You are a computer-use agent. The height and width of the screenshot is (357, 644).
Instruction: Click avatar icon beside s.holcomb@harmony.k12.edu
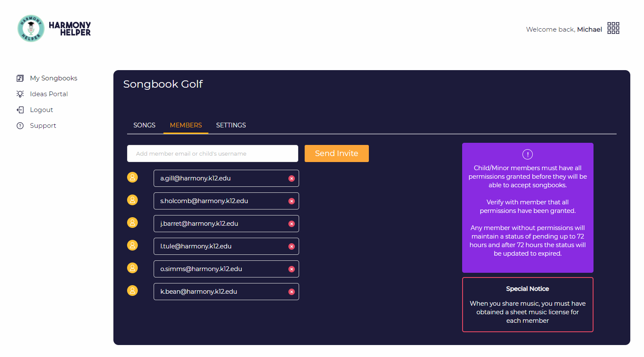click(133, 200)
